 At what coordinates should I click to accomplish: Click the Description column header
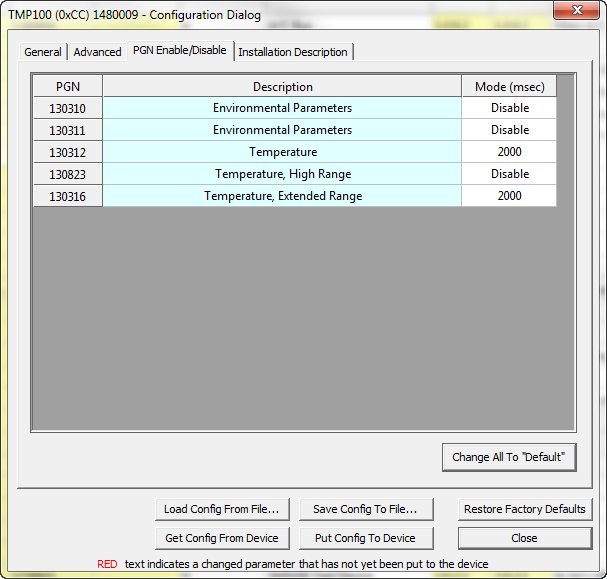point(282,87)
